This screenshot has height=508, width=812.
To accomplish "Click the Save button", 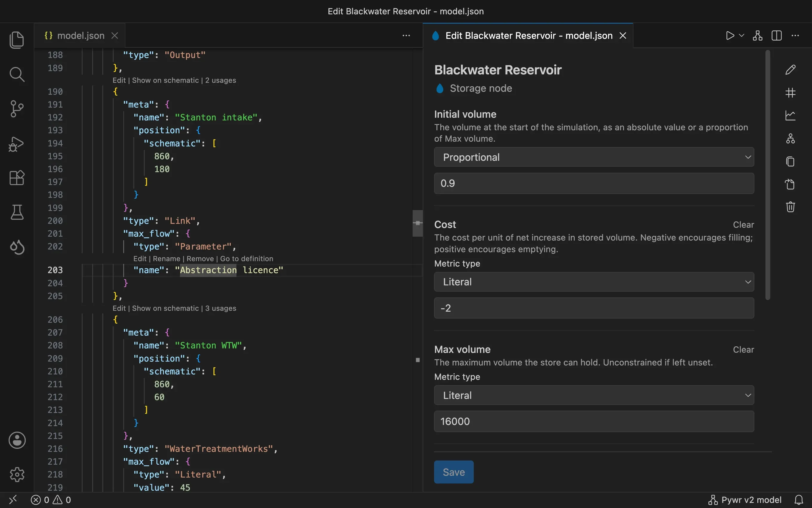I will click(x=454, y=472).
